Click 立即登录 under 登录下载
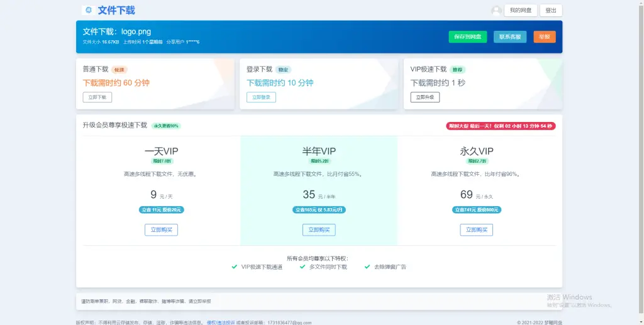Image resolution: width=644 pixels, height=325 pixels. click(x=261, y=97)
